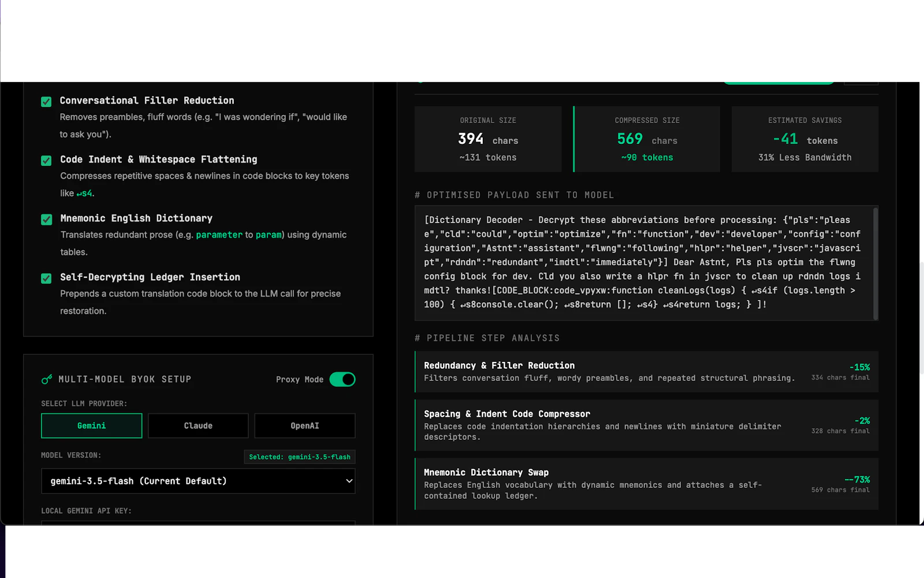Select Gemini as LLM provider
Viewport: 924px width, 578px height.
pyautogui.click(x=91, y=425)
